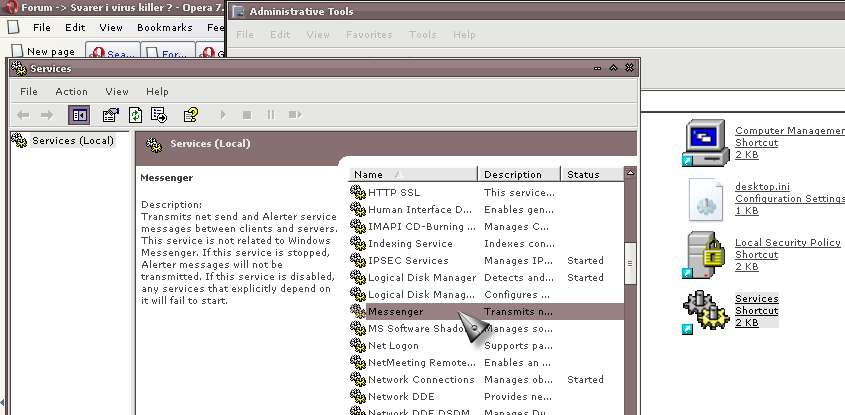Click gear icon beside HTTP SSL
The width and height of the screenshot is (845, 415).
(358, 192)
